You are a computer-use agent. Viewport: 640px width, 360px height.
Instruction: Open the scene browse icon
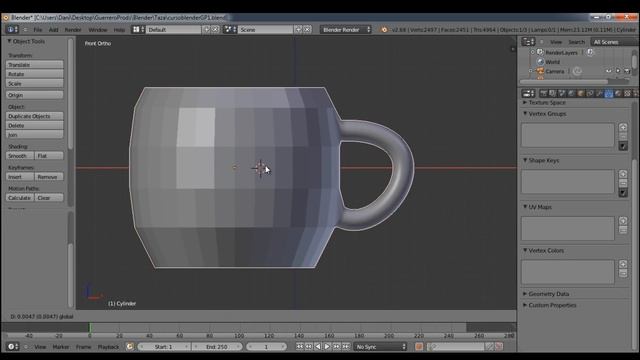230,29
